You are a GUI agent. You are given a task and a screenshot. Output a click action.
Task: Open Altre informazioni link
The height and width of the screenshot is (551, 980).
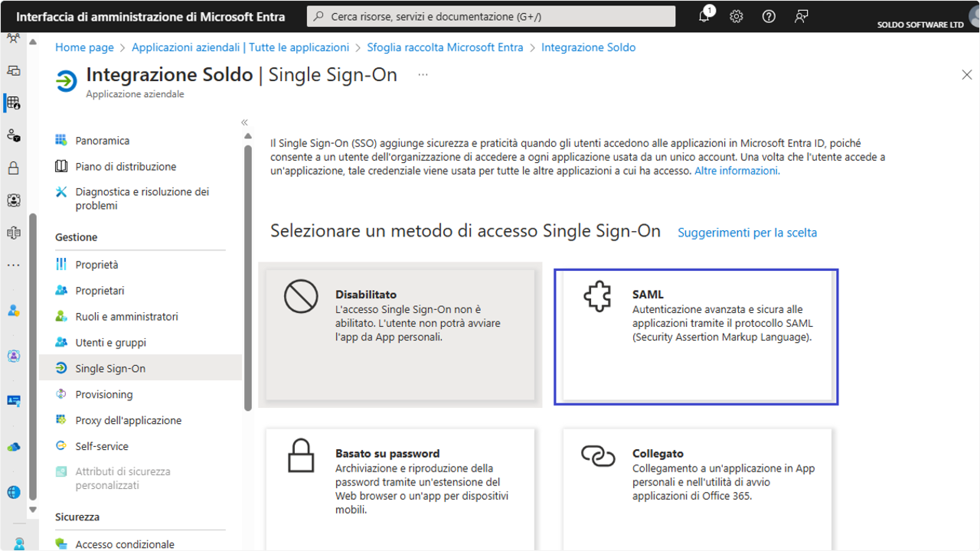pyautogui.click(x=737, y=171)
